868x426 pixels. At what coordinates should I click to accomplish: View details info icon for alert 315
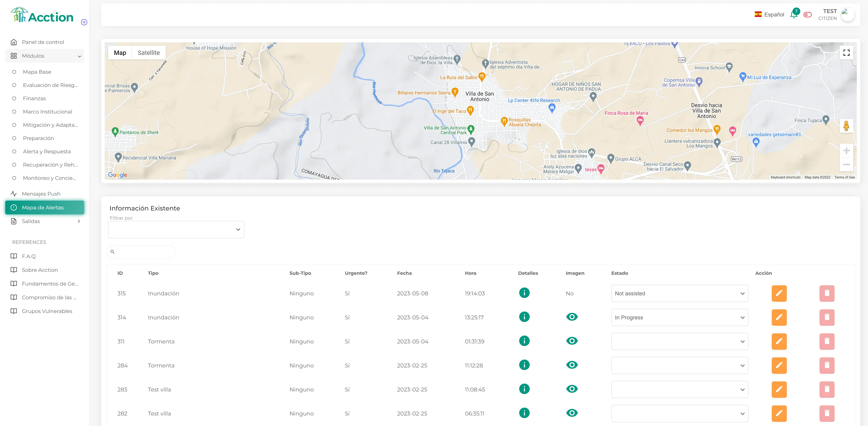(x=524, y=293)
